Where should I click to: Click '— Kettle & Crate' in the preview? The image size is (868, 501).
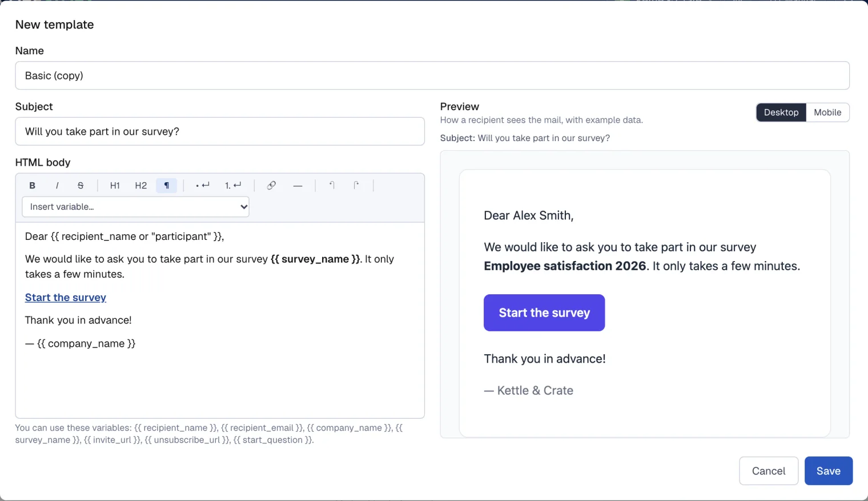529,391
